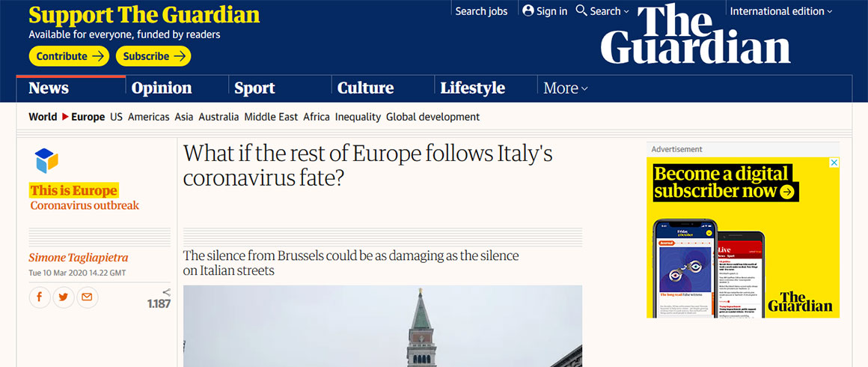Share the article on Facebook
This screenshot has height=367, width=868.
click(40, 297)
